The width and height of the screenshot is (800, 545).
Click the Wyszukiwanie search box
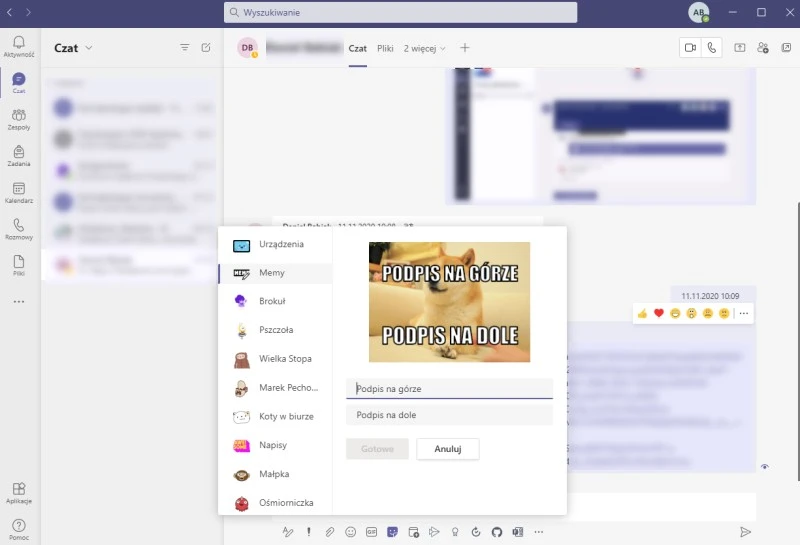pyautogui.click(x=400, y=13)
